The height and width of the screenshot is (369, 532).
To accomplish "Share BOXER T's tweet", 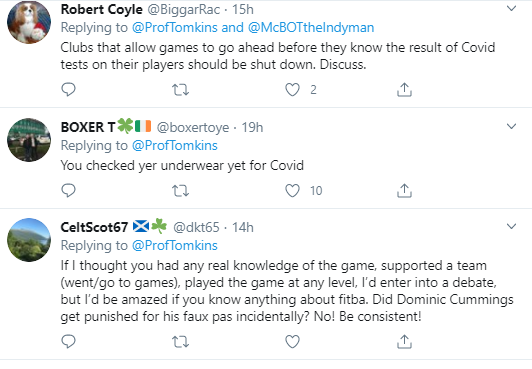I will click(404, 191).
